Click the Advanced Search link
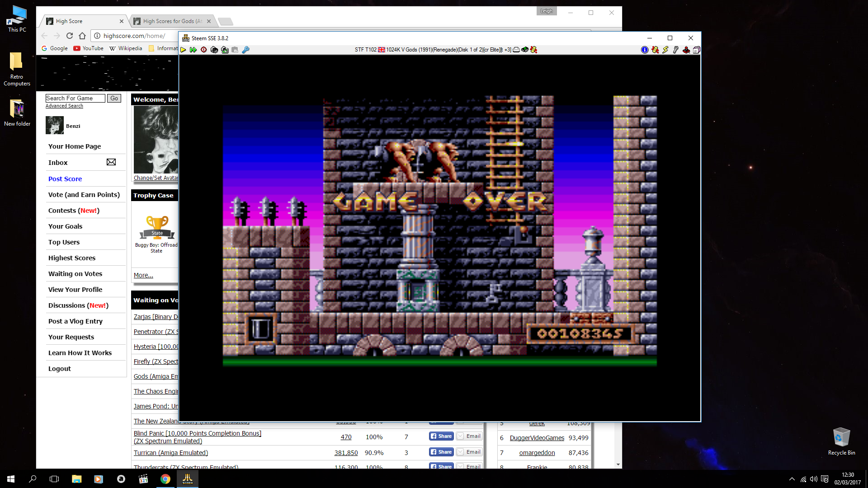Viewport: 868px width, 488px height. click(x=64, y=106)
